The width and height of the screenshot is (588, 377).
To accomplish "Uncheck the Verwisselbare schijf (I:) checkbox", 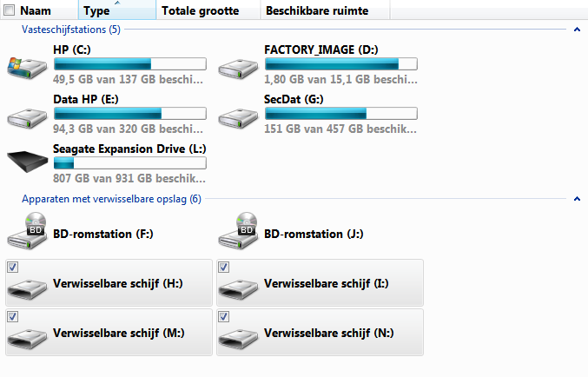I will click(223, 268).
